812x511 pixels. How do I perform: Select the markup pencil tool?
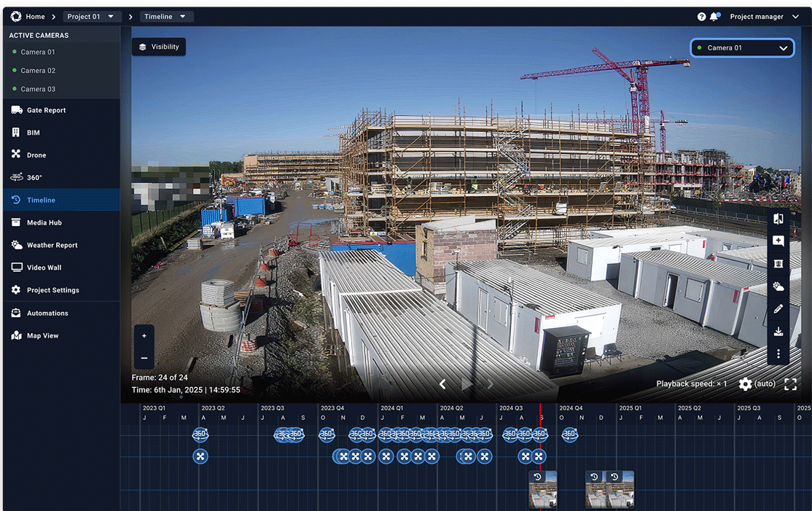coord(778,308)
